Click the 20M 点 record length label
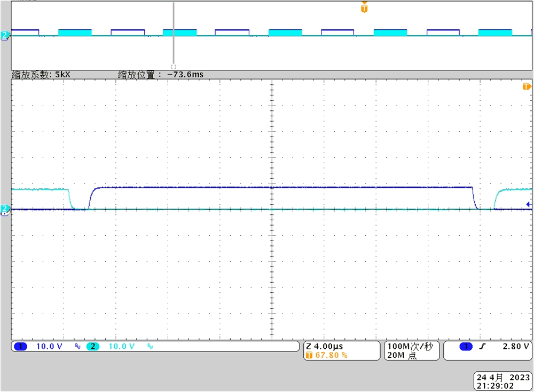The height and width of the screenshot is (392, 534). coord(404,355)
